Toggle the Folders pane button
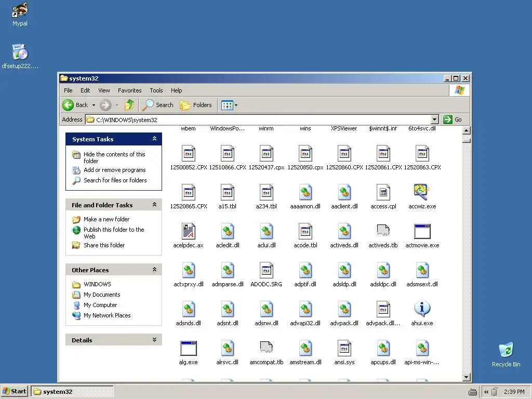This screenshot has width=532, height=399. (196, 105)
